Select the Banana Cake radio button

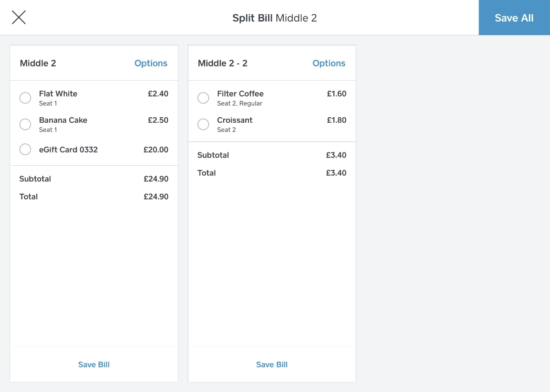(25, 125)
